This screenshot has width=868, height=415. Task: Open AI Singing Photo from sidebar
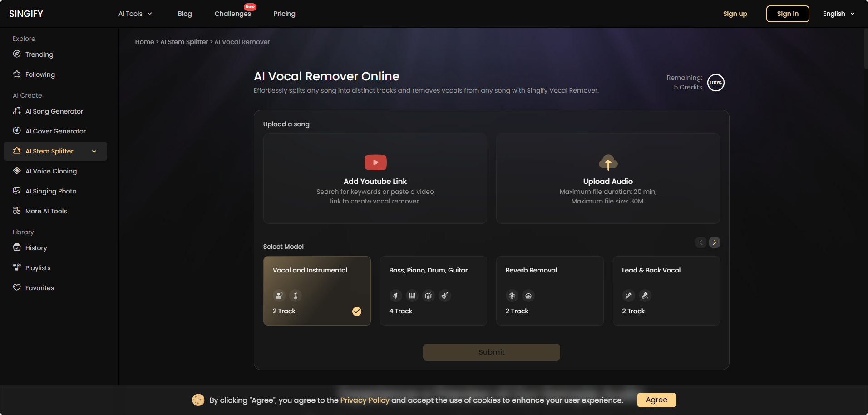[x=55, y=191]
